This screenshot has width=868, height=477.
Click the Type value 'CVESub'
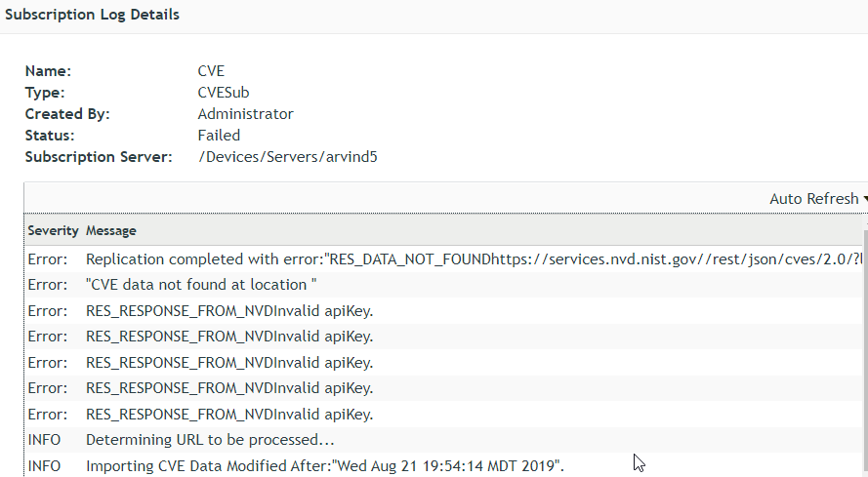click(x=224, y=93)
